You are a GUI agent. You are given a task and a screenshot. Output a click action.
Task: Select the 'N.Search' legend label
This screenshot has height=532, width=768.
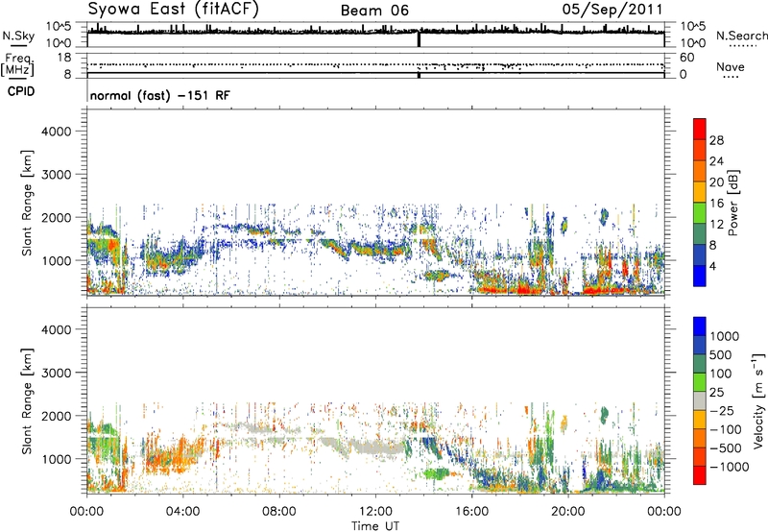(x=742, y=36)
